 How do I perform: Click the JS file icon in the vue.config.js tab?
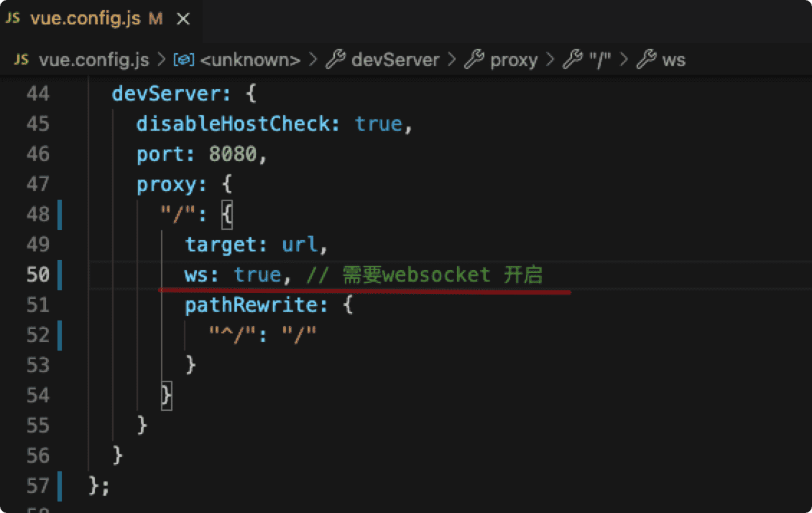[x=13, y=18]
